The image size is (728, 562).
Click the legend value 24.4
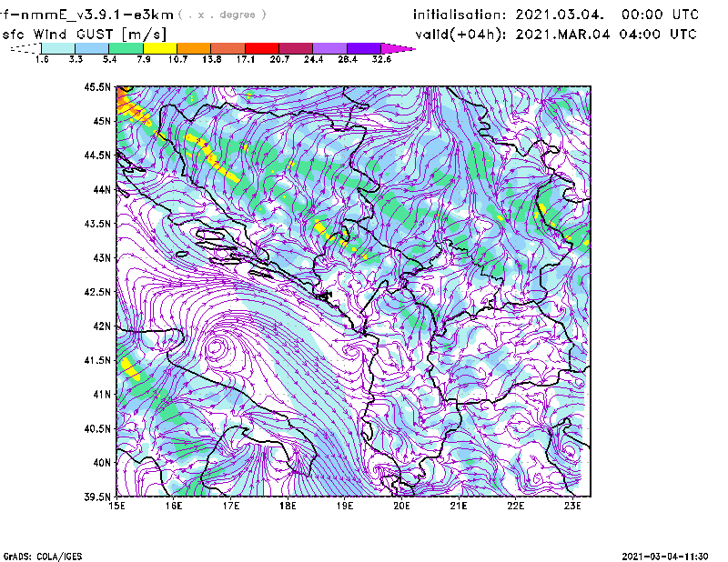click(x=313, y=59)
